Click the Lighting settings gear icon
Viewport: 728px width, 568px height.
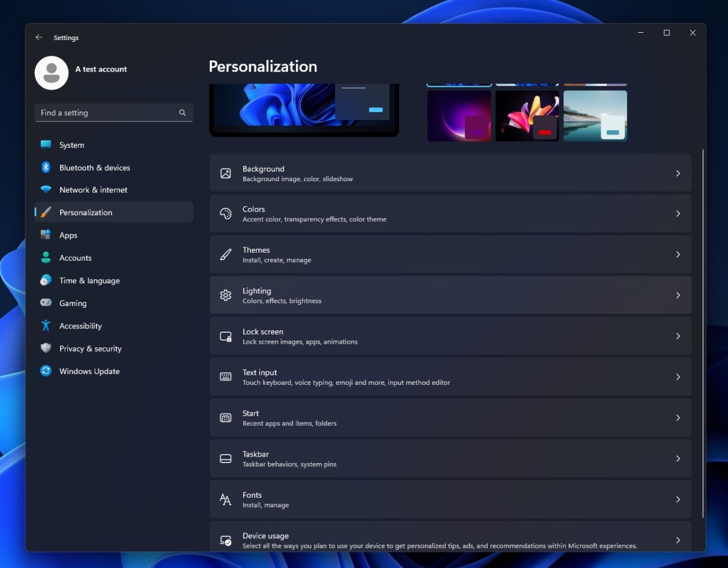pyautogui.click(x=225, y=295)
